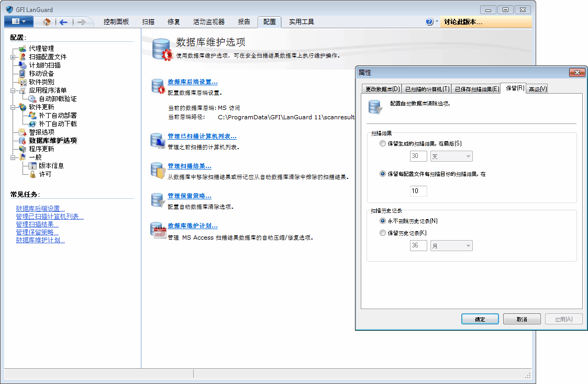Image resolution: width=588 pixels, height=384 pixels.
Task: Switch to 已保存扫描结果(E) dialog tab
Action: [476, 89]
